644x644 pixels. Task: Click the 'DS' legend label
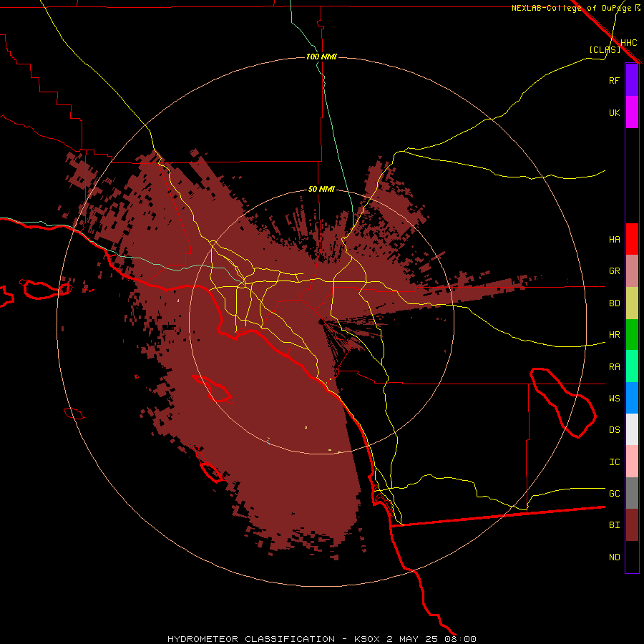click(614, 430)
